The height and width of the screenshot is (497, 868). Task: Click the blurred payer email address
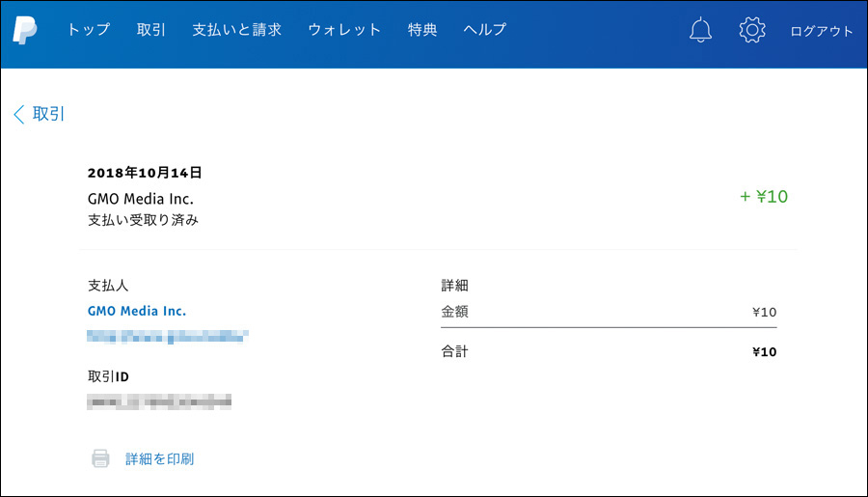[x=168, y=337]
